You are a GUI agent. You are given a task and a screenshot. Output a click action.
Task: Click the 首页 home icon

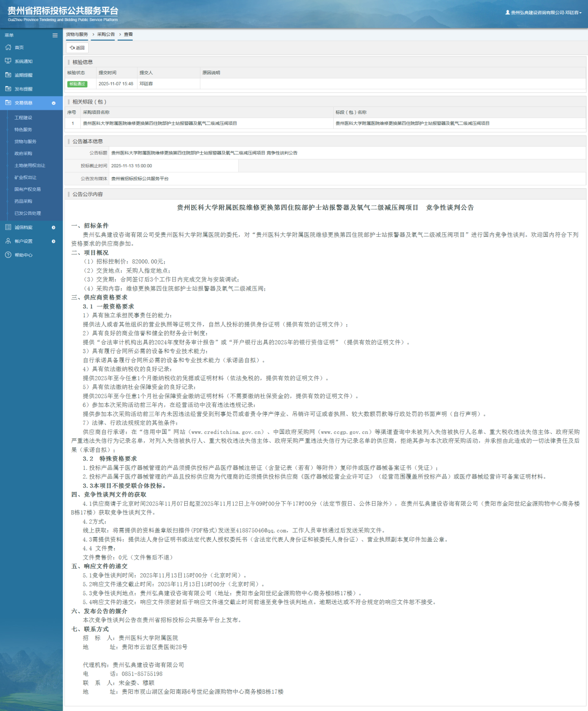pyautogui.click(x=8, y=48)
